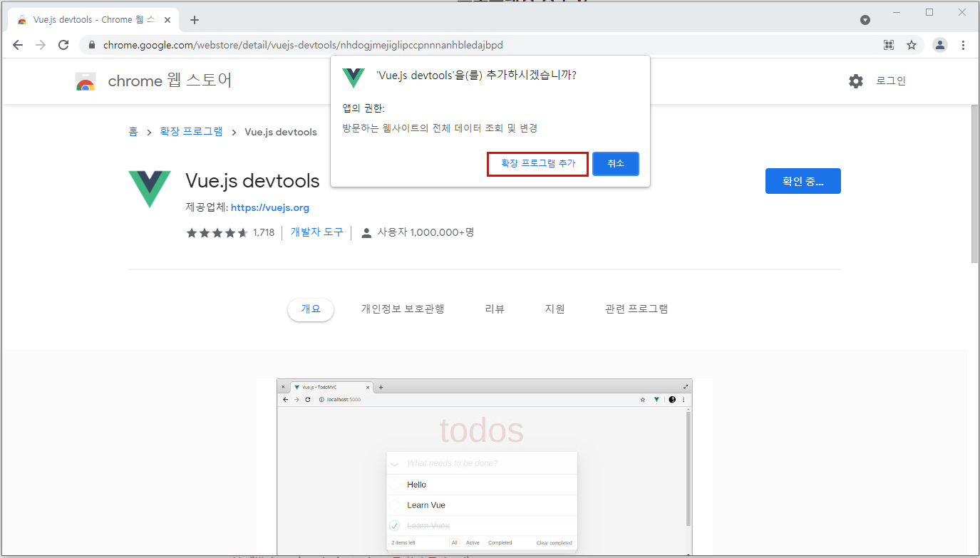Click the 앱의 권한: label in dialog
The width and height of the screenshot is (980, 558).
(x=363, y=108)
